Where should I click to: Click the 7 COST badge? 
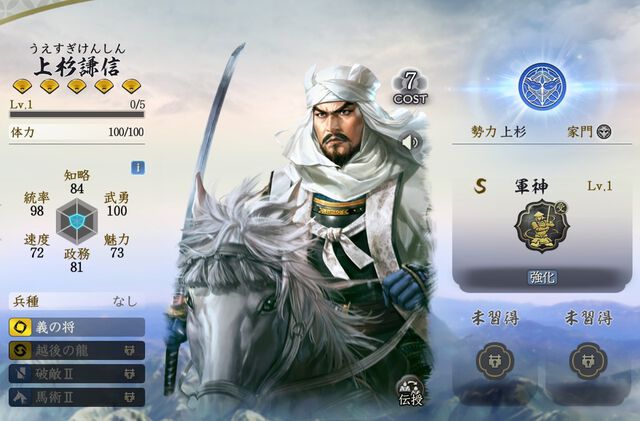tap(410, 88)
